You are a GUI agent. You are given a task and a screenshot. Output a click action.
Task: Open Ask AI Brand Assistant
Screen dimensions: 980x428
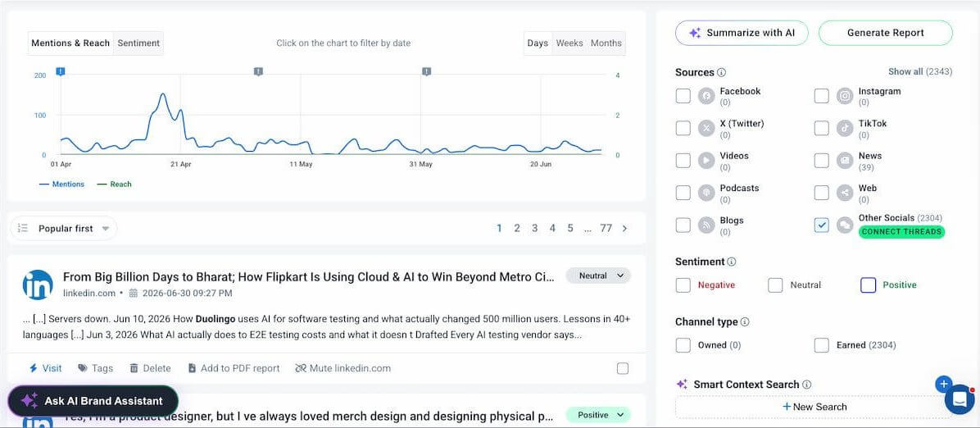[93, 401]
